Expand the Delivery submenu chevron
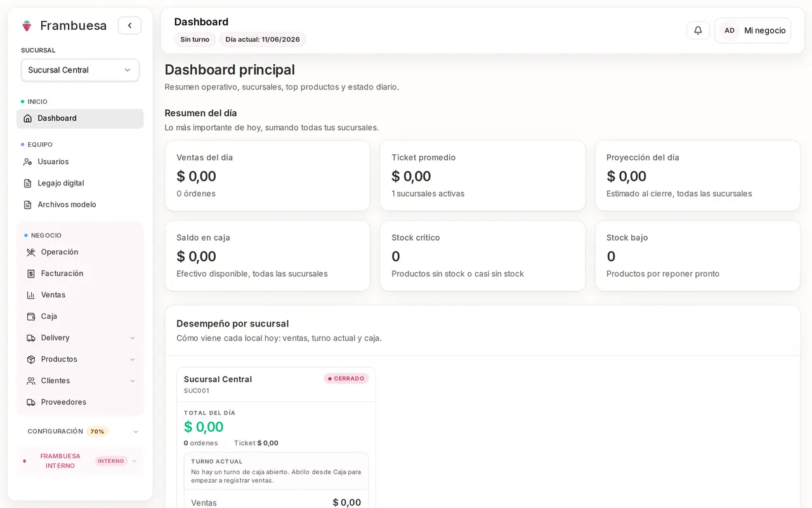Screen dimensions: 812x508 (133, 338)
